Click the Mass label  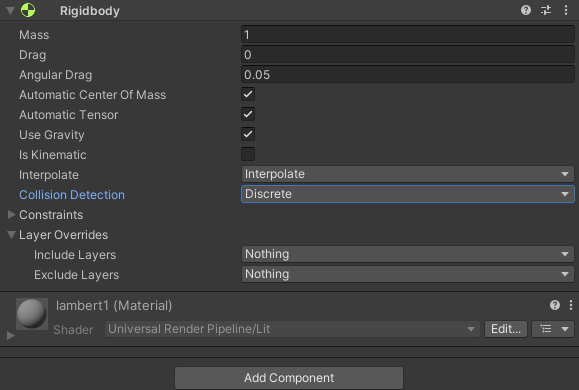pyautogui.click(x=34, y=35)
